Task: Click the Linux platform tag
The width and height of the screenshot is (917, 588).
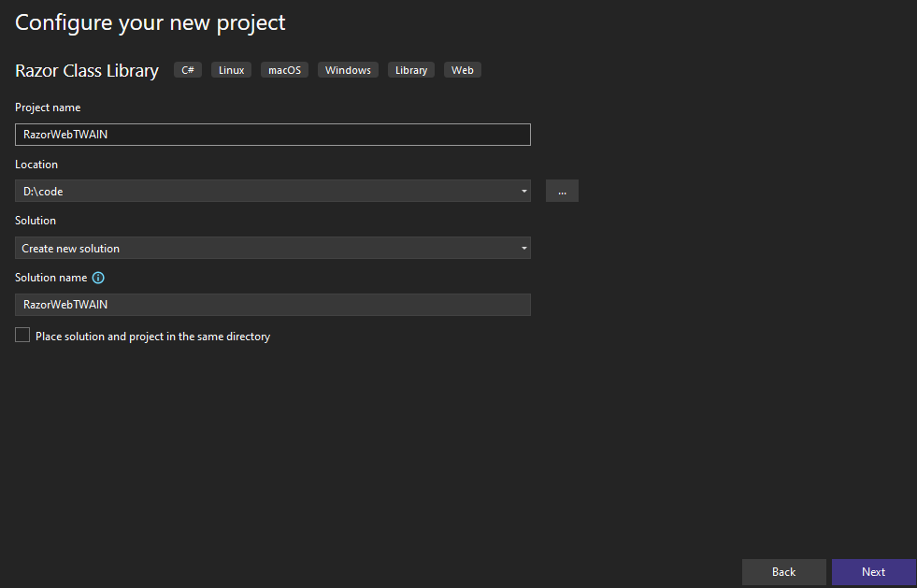Action: point(231,70)
